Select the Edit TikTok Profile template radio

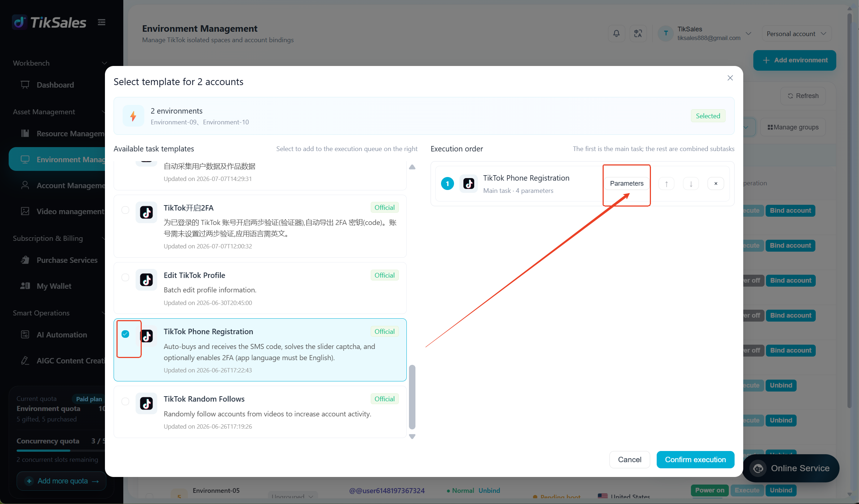[x=125, y=277]
